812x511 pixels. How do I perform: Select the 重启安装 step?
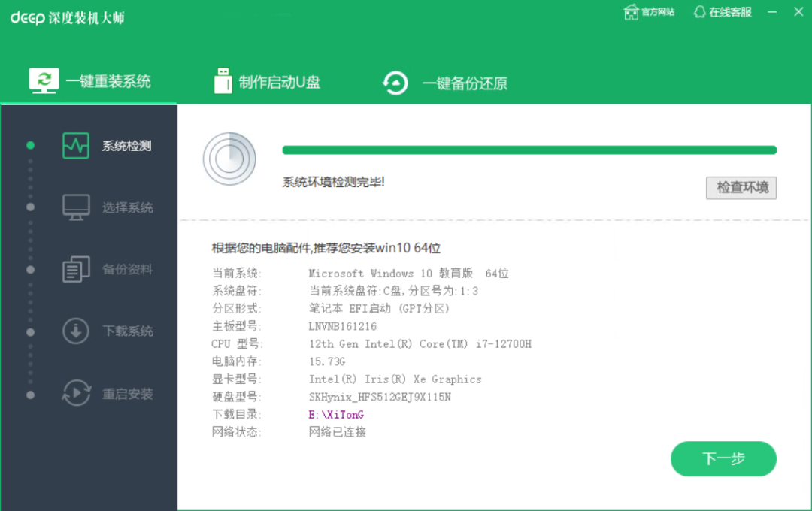click(127, 394)
